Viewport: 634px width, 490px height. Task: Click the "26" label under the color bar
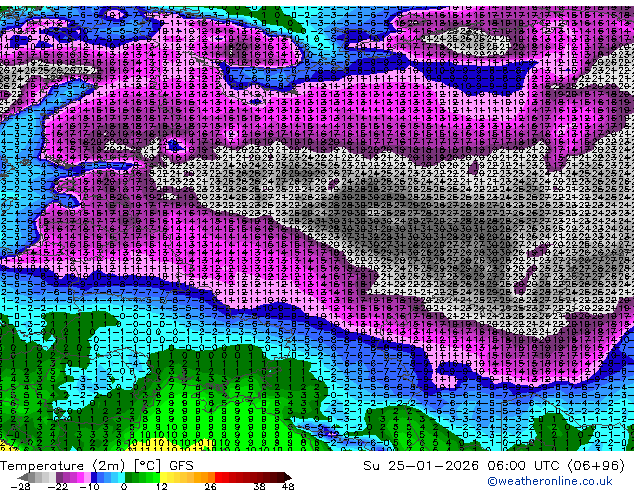210,486
